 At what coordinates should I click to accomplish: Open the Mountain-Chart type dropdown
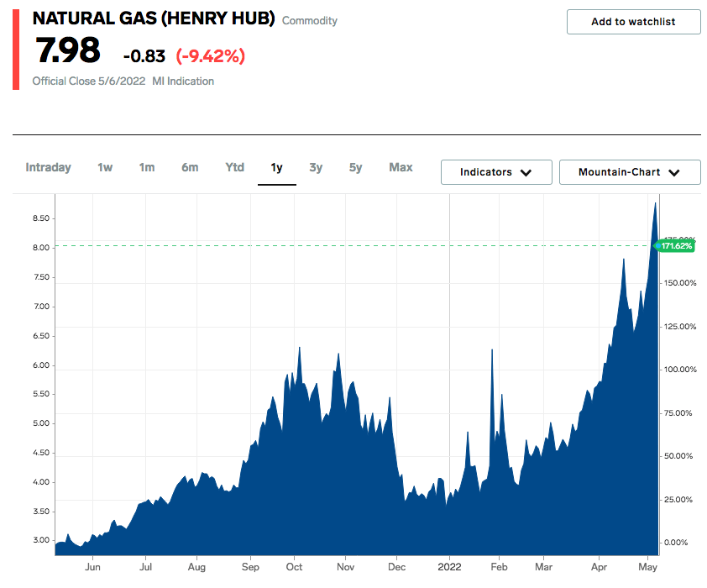[x=630, y=171]
